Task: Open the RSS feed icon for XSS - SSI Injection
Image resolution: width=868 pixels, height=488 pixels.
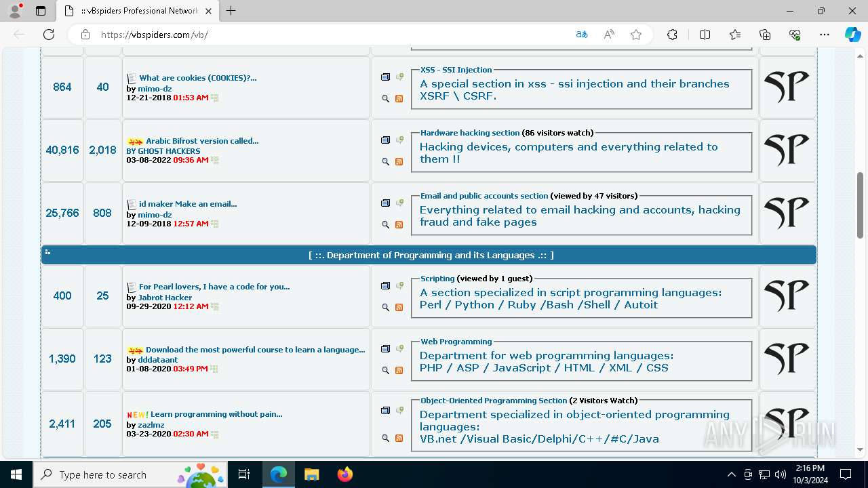Action: pyautogui.click(x=399, y=99)
